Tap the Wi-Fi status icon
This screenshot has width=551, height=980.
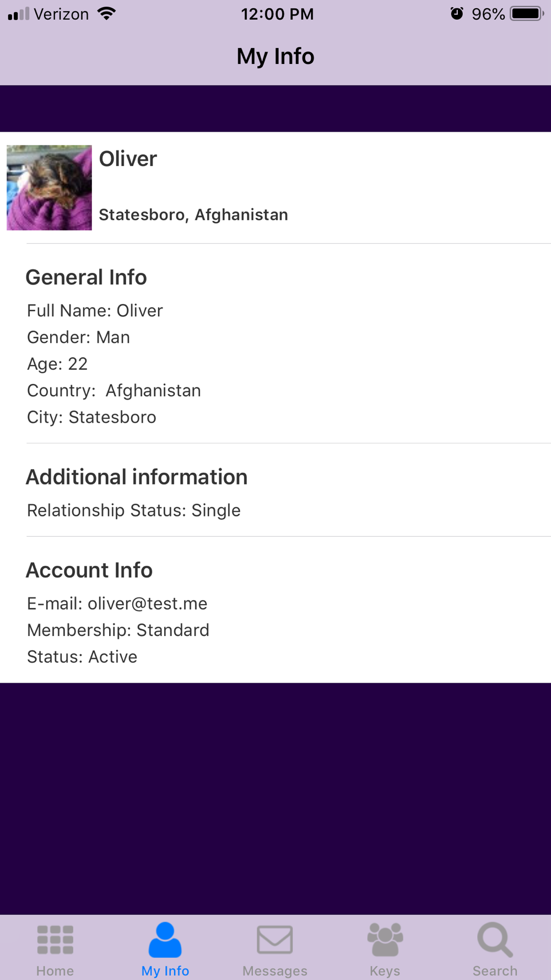106,14
